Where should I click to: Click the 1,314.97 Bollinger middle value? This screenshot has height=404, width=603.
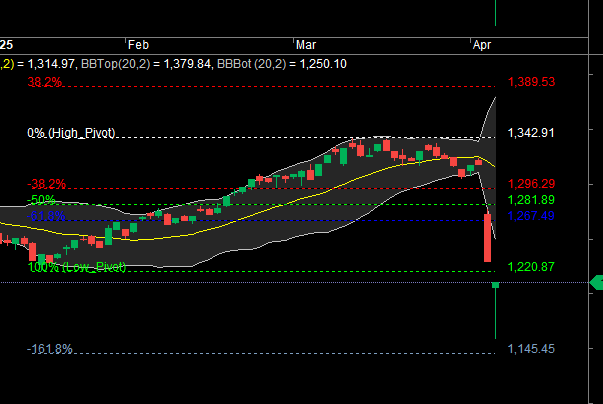pyautogui.click(x=51, y=64)
